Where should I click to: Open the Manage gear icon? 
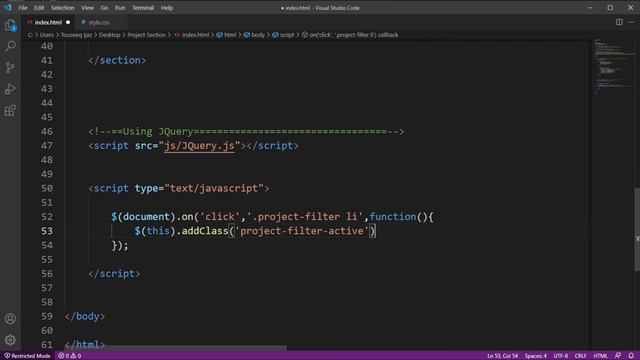(x=10, y=340)
